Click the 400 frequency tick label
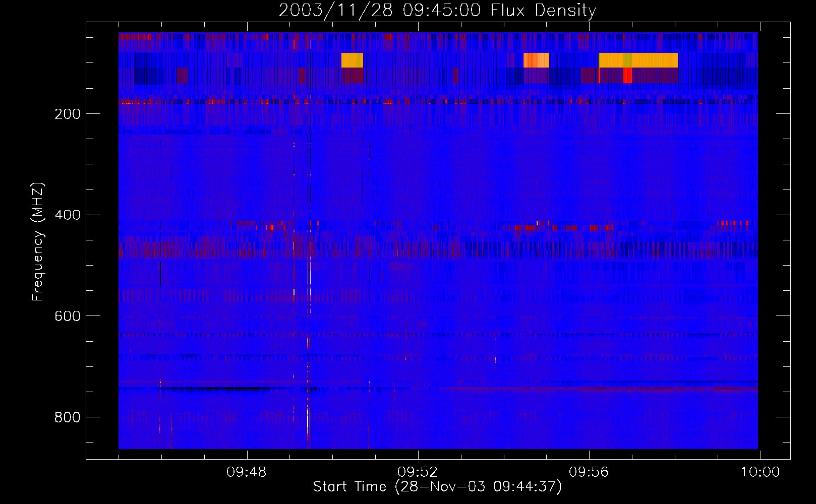The width and height of the screenshot is (816, 504). coord(68,215)
